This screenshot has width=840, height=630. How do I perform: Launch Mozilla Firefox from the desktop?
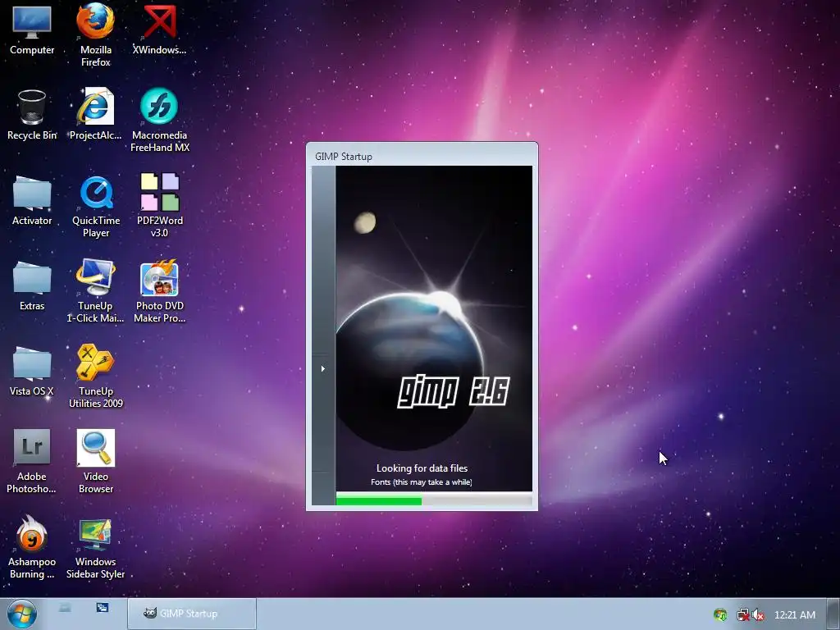95,34
